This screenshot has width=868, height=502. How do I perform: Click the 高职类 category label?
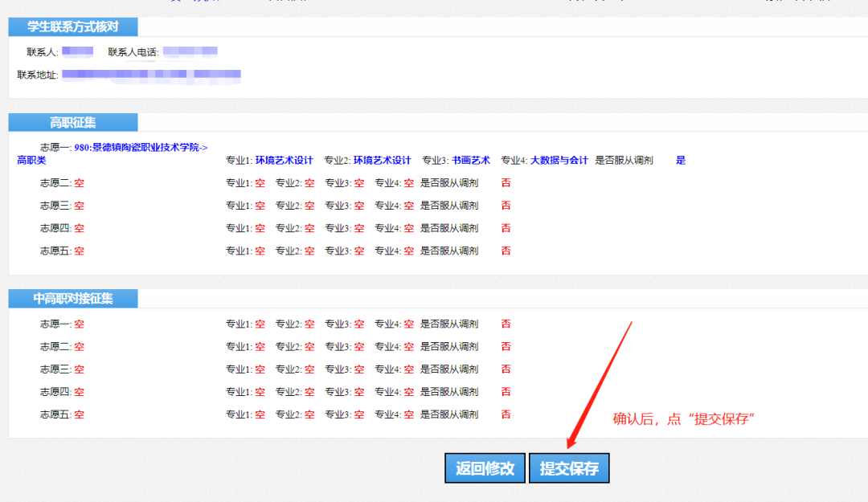coord(32,161)
